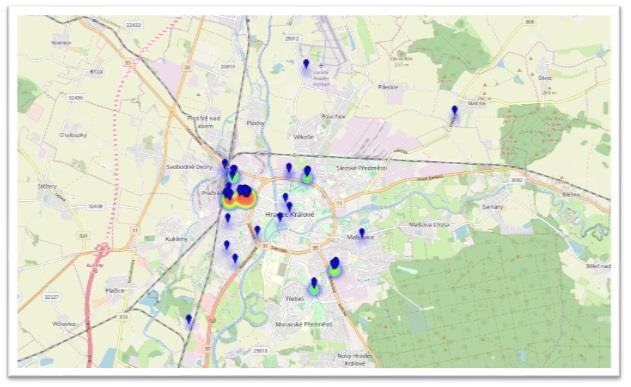The width and height of the screenshot is (631, 387).
Task: Click the Svinary label east of the city
Action: pyautogui.click(x=493, y=207)
